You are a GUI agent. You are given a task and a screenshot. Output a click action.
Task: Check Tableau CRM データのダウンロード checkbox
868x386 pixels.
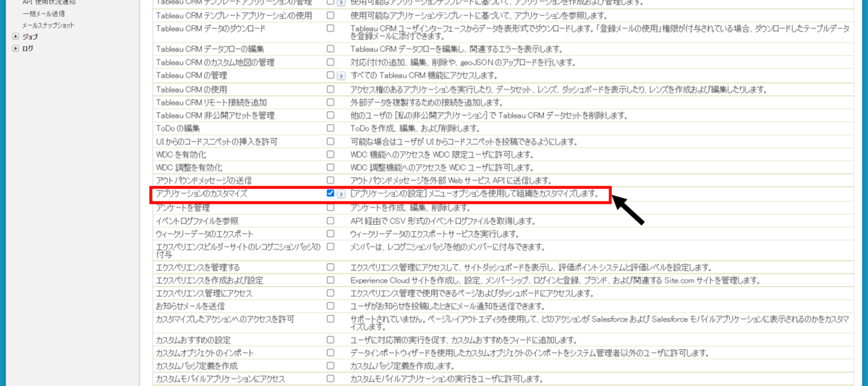click(331, 28)
